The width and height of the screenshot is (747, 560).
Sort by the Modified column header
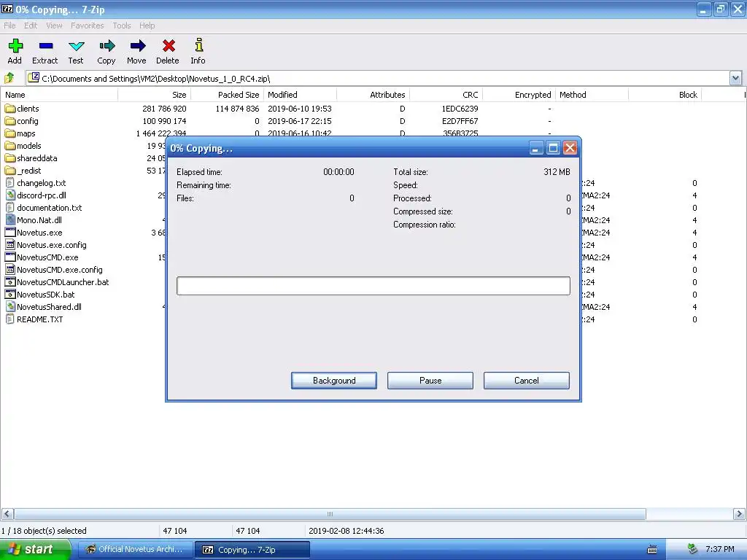[x=300, y=95]
